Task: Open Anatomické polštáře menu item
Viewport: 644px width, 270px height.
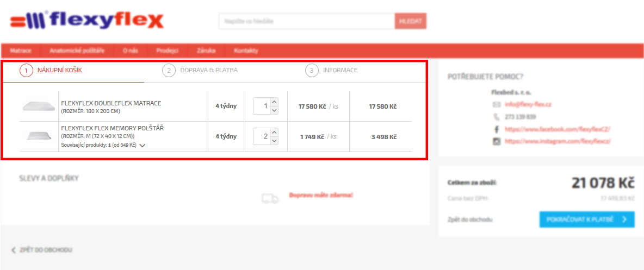Action: [77, 51]
